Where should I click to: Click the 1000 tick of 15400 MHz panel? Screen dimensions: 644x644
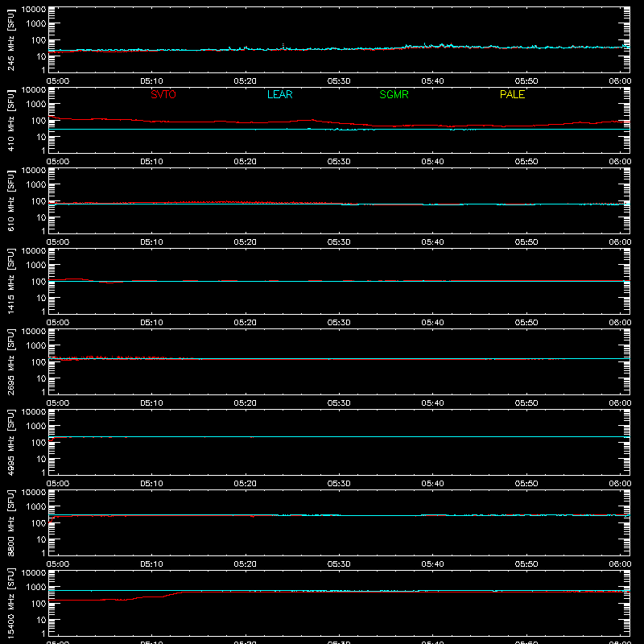pos(36,587)
